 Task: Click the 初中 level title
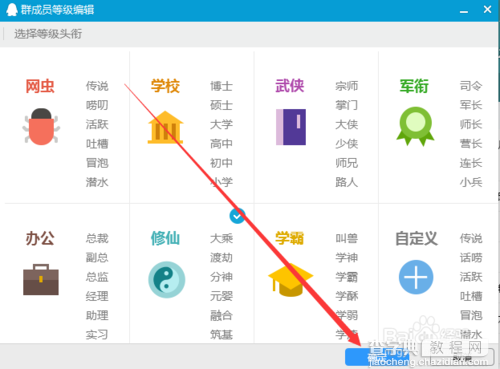tap(221, 163)
